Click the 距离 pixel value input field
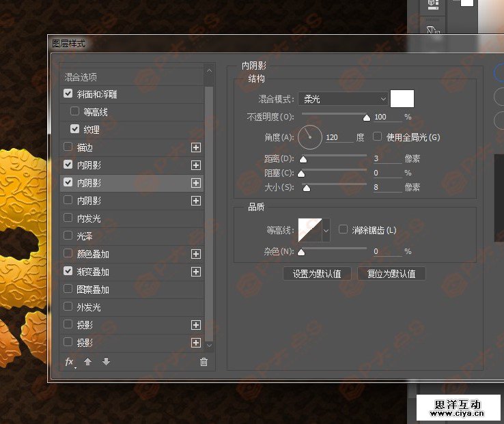The width and height of the screenshot is (504, 424). point(387,158)
